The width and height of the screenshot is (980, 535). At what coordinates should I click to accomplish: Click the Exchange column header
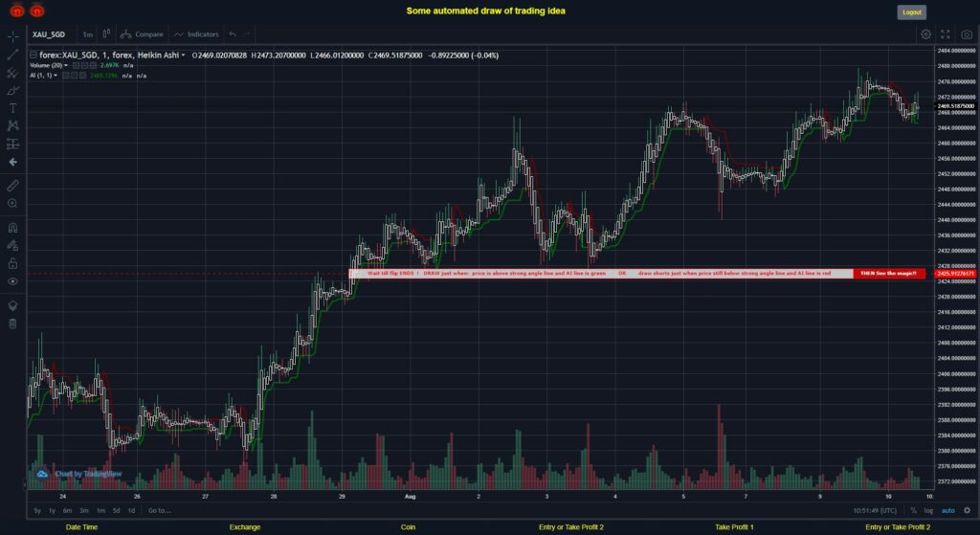coord(245,527)
